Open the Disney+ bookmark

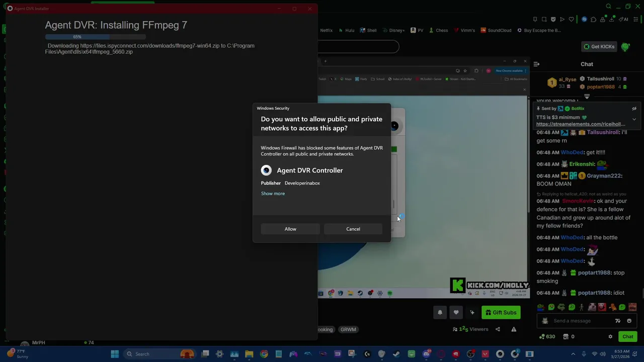[393, 30]
